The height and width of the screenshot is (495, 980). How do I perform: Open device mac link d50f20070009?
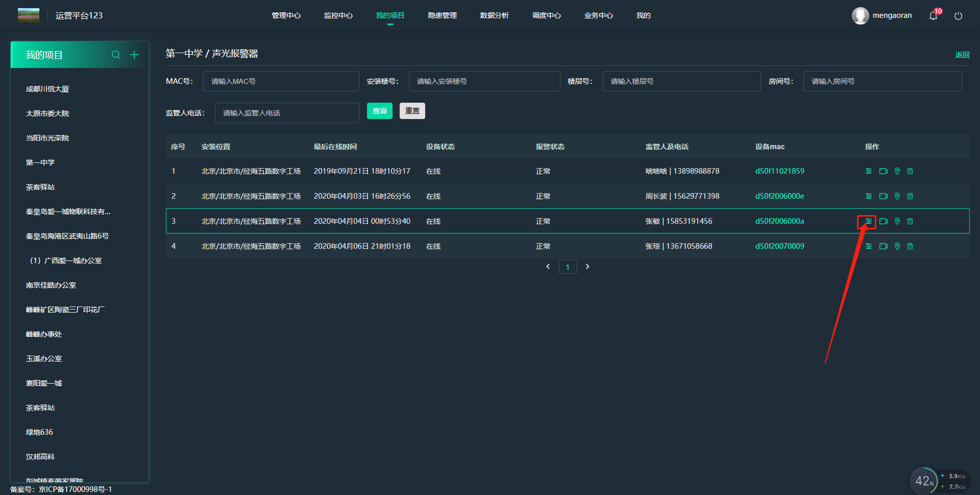point(780,246)
